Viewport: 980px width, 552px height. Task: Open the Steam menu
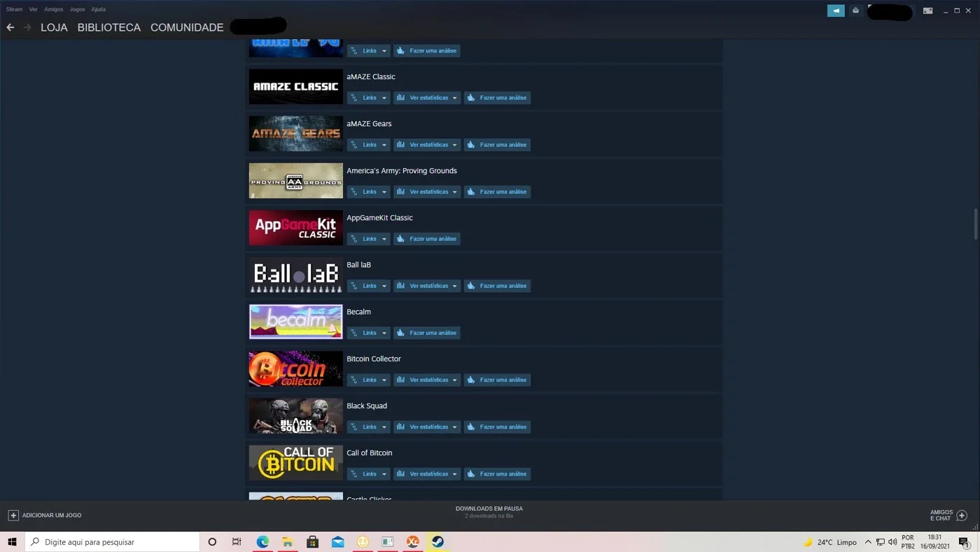pos(14,9)
